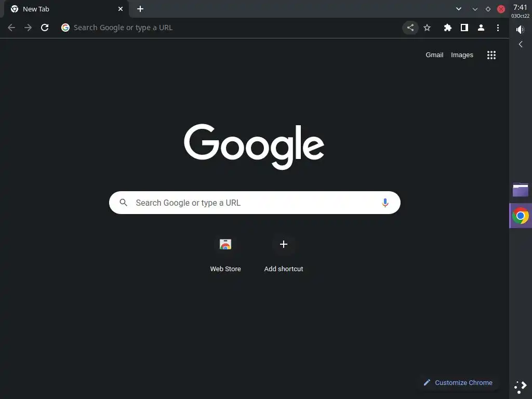Click the Google logo
The height and width of the screenshot is (399, 532).
254,147
